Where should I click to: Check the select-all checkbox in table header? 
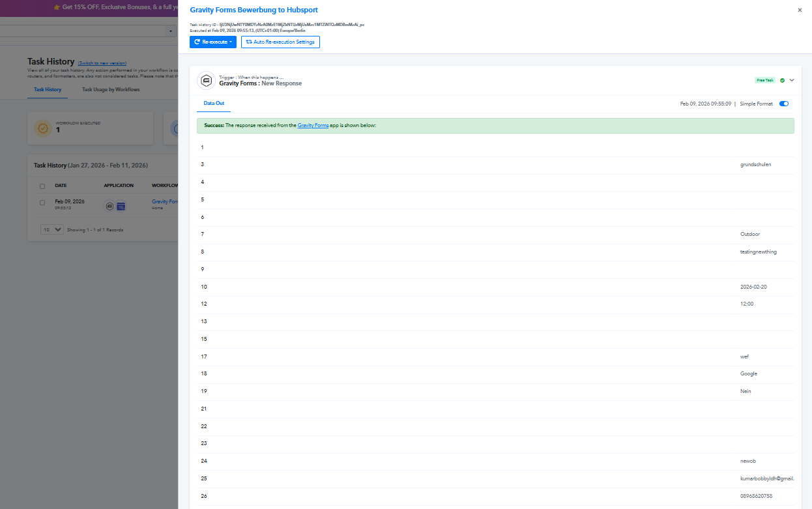(x=42, y=186)
